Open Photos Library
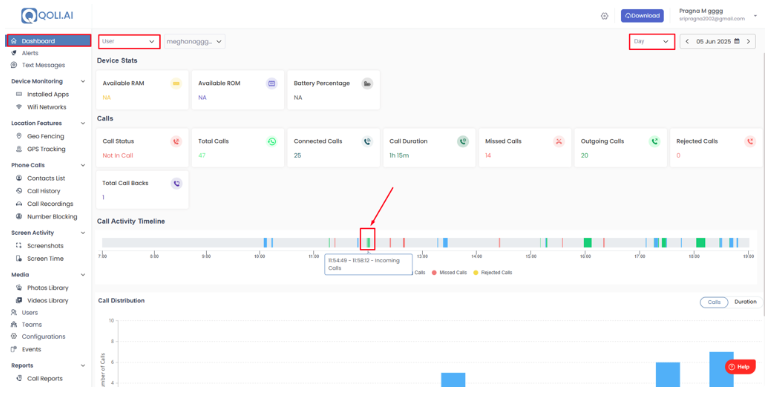This screenshot has width=765, height=403. [x=47, y=287]
